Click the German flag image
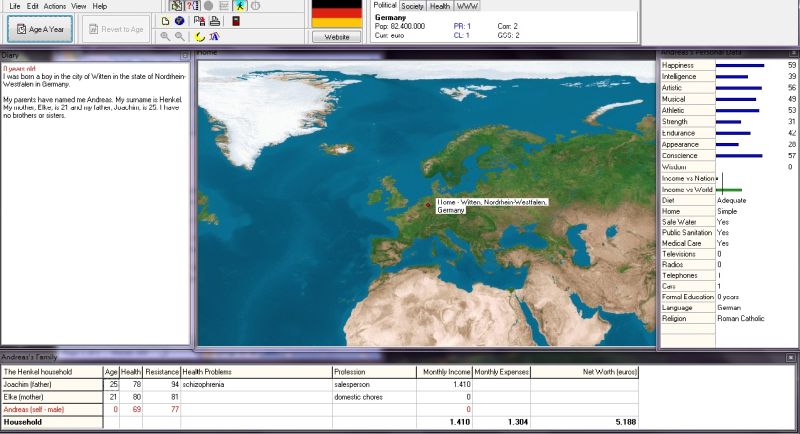800x434 pixels. pos(337,14)
